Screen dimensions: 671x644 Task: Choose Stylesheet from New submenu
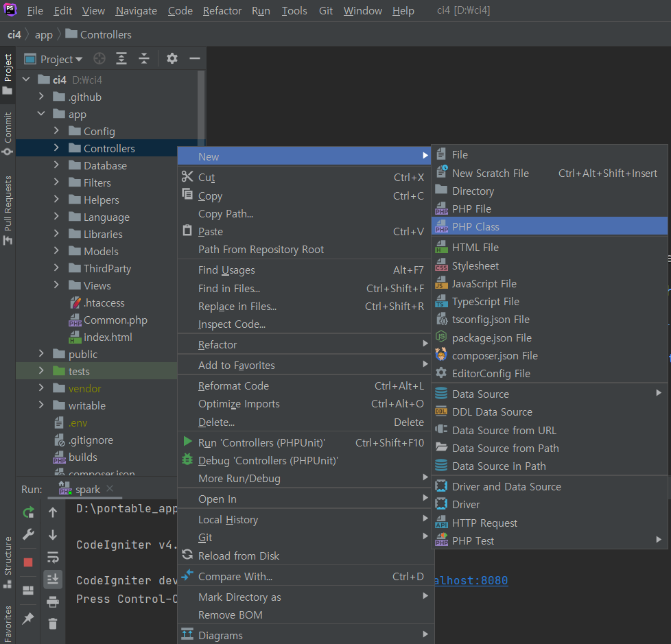(x=550, y=265)
